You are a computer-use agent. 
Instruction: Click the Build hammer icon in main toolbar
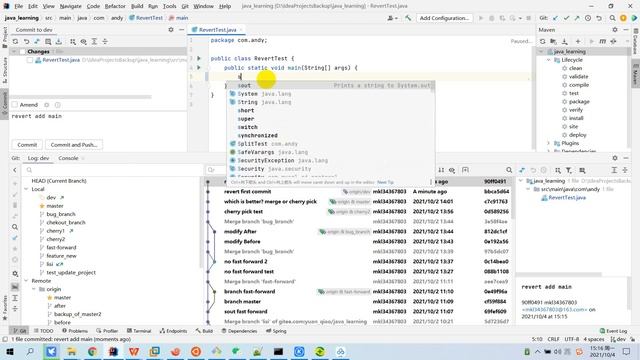(x=408, y=18)
